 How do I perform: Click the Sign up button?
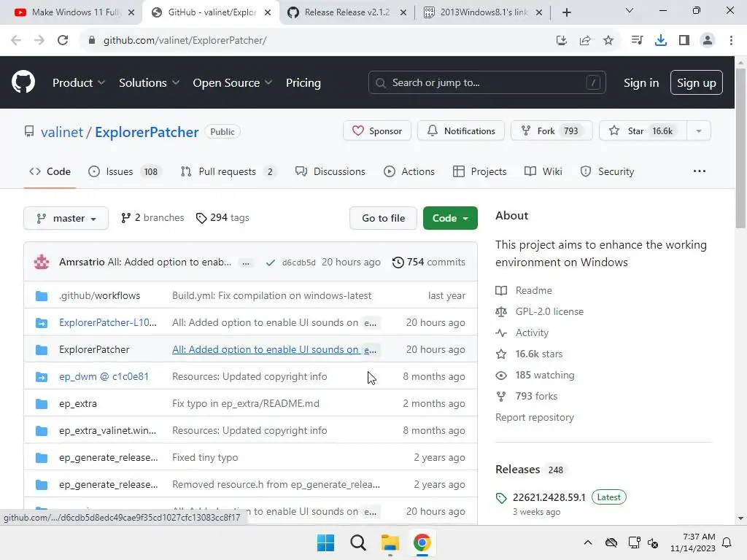696,83
